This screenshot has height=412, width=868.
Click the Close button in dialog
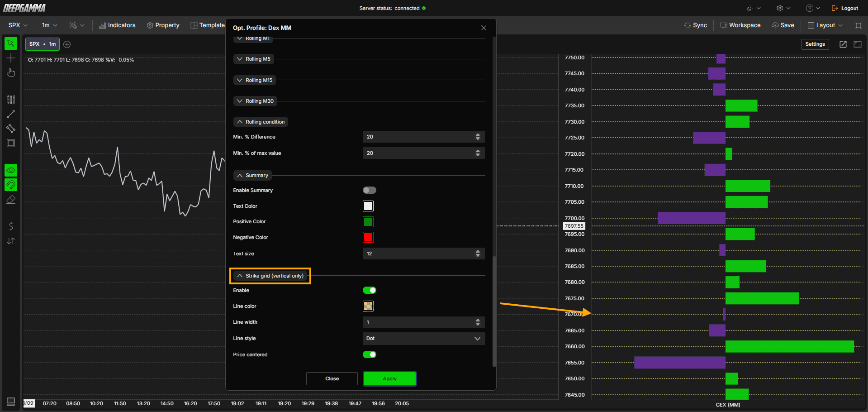[332, 378]
